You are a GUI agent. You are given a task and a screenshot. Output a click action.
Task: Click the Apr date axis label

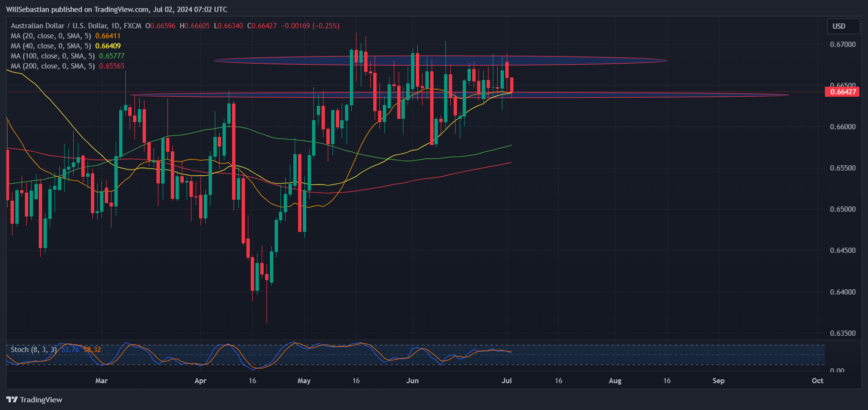pyautogui.click(x=200, y=381)
